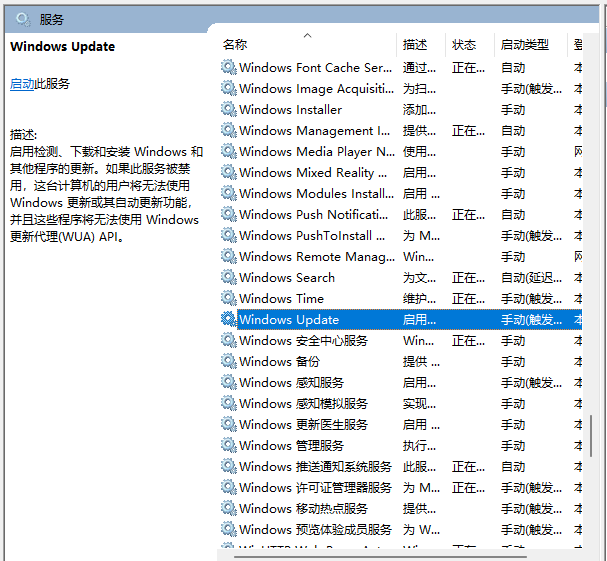Click the gear icon for Windows Installer
The height and width of the screenshot is (561, 607).
[228, 109]
